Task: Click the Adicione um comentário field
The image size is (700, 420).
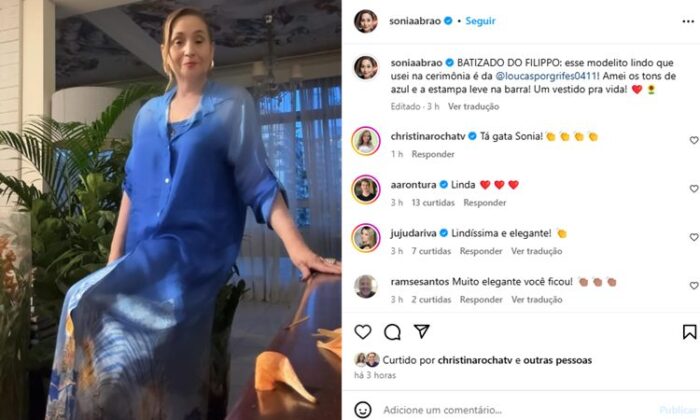Action: (518, 409)
